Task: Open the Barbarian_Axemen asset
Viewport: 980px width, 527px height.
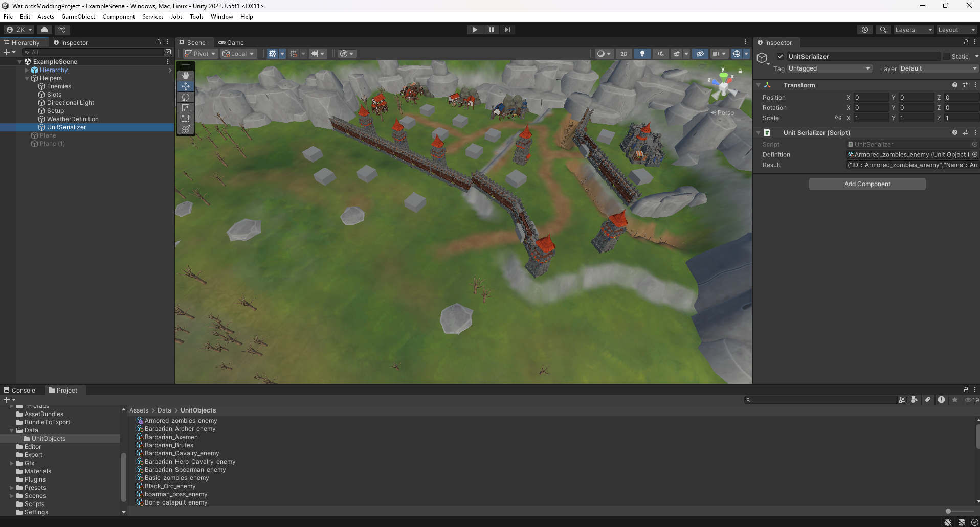Action: (x=171, y=437)
